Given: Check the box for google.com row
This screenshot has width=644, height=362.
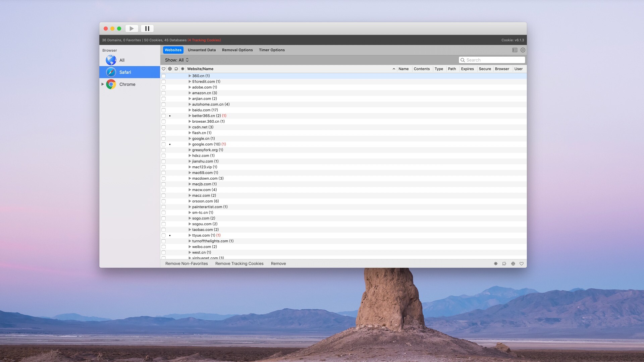Looking at the screenshot, I should pyautogui.click(x=164, y=144).
